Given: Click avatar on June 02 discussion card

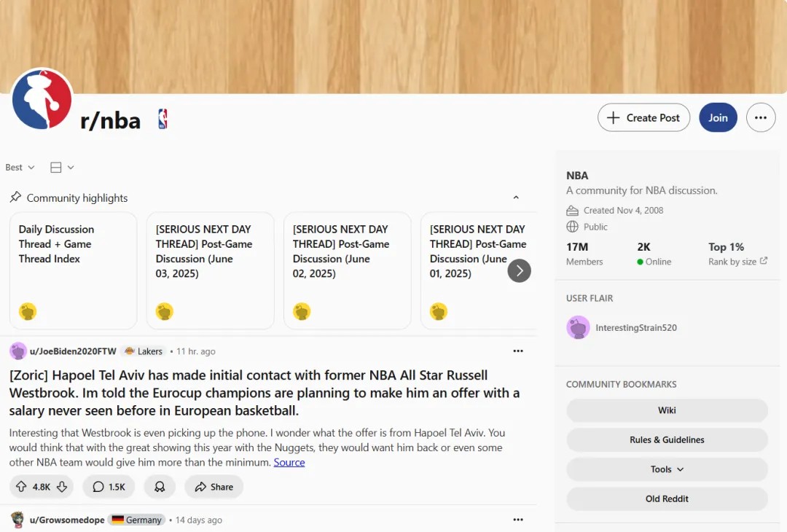Looking at the screenshot, I should pos(302,311).
